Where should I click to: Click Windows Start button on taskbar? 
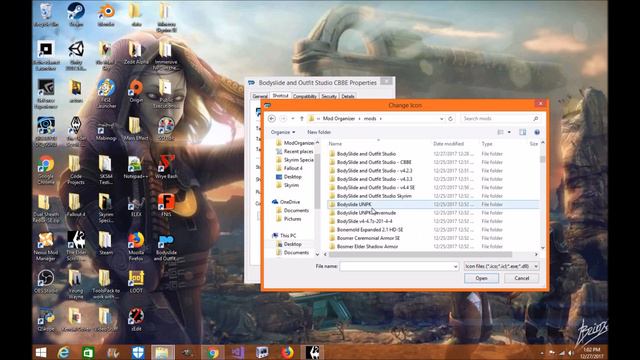tap(41, 352)
